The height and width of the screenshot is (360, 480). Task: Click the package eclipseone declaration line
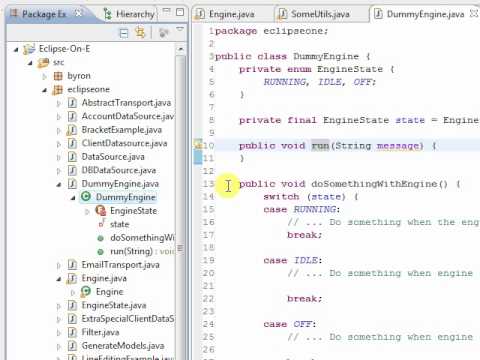click(271, 31)
